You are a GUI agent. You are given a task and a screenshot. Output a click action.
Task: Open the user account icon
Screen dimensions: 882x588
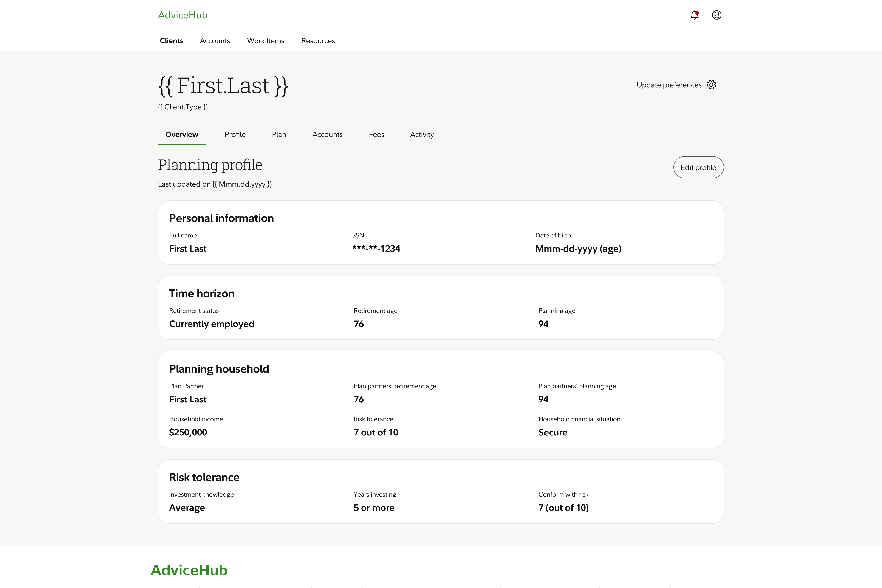(717, 15)
